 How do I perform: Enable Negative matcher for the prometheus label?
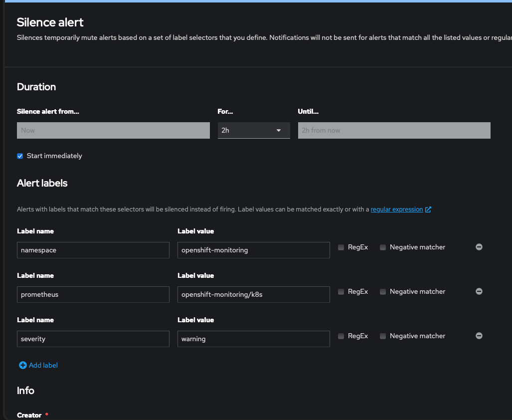tap(383, 292)
